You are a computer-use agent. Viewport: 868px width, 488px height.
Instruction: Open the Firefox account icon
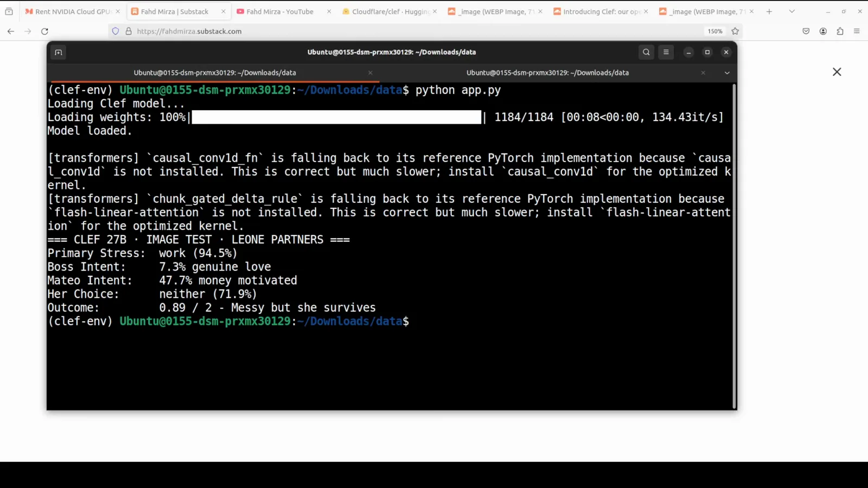coord(823,31)
